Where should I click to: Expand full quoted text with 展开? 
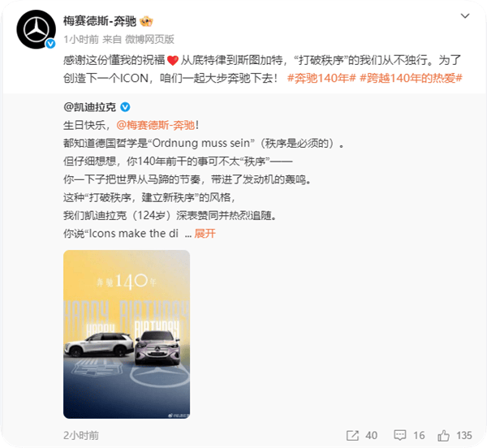205,234
